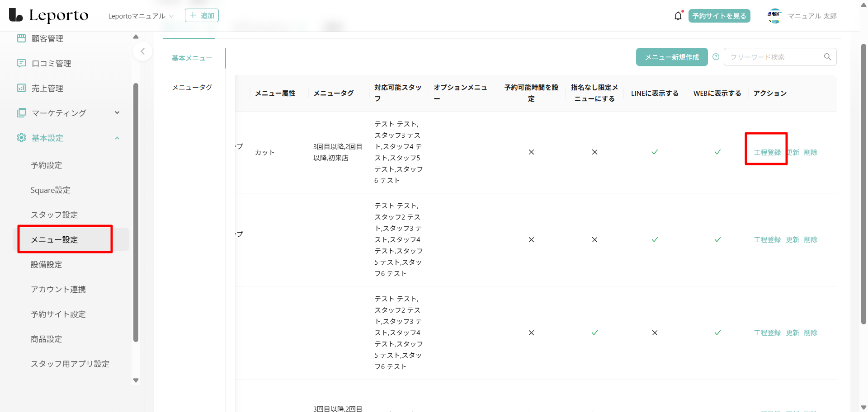
Task: Click 削除 in the second menu row
Action: tap(811, 239)
